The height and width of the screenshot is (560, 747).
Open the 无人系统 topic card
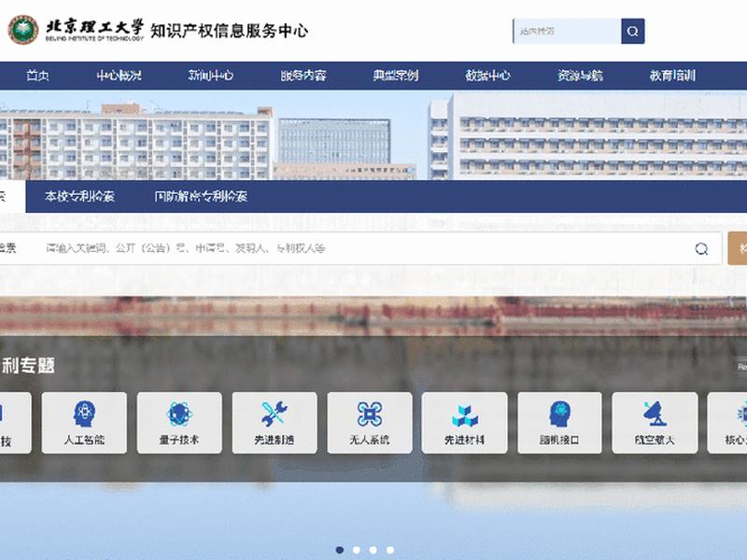coord(370,423)
